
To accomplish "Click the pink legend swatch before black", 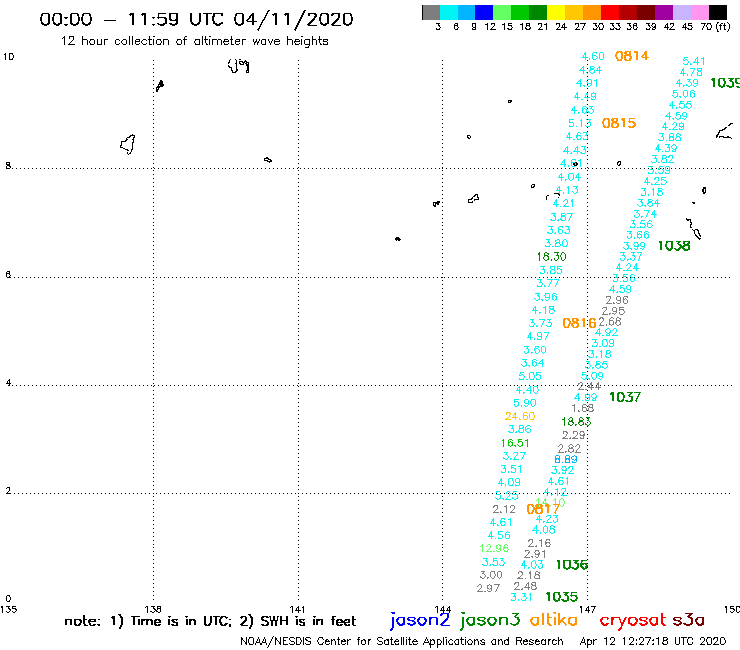I will pos(699,12).
